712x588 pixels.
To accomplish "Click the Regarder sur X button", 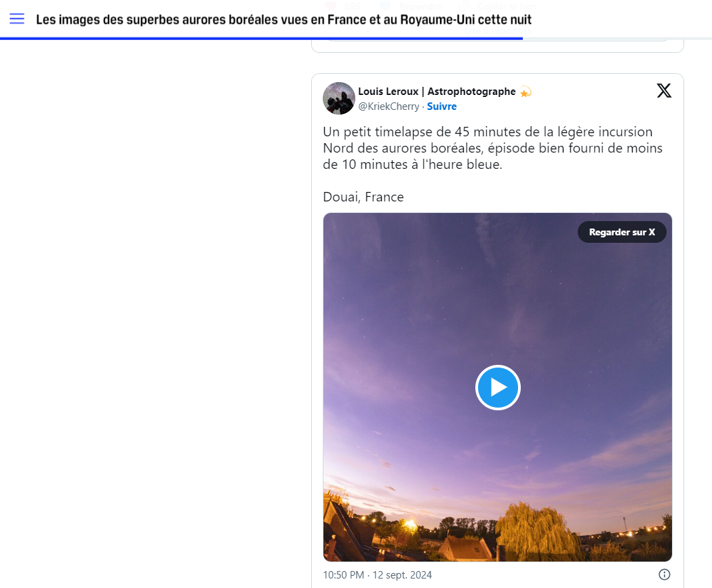I will tap(622, 232).
